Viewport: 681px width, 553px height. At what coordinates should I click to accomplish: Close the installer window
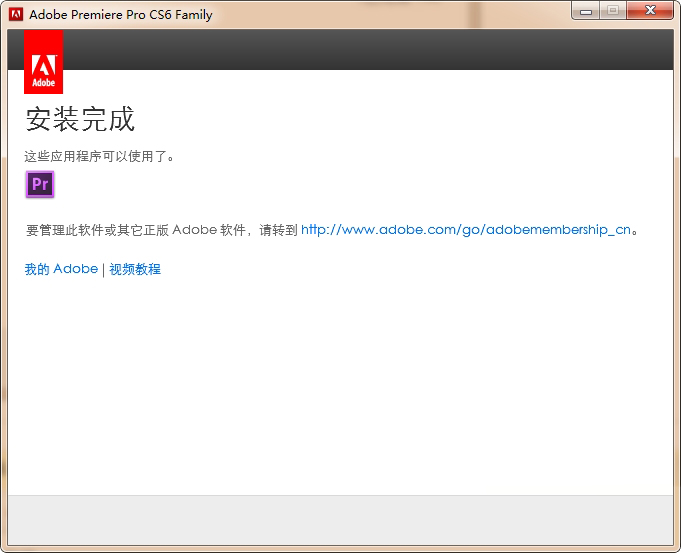point(650,11)
